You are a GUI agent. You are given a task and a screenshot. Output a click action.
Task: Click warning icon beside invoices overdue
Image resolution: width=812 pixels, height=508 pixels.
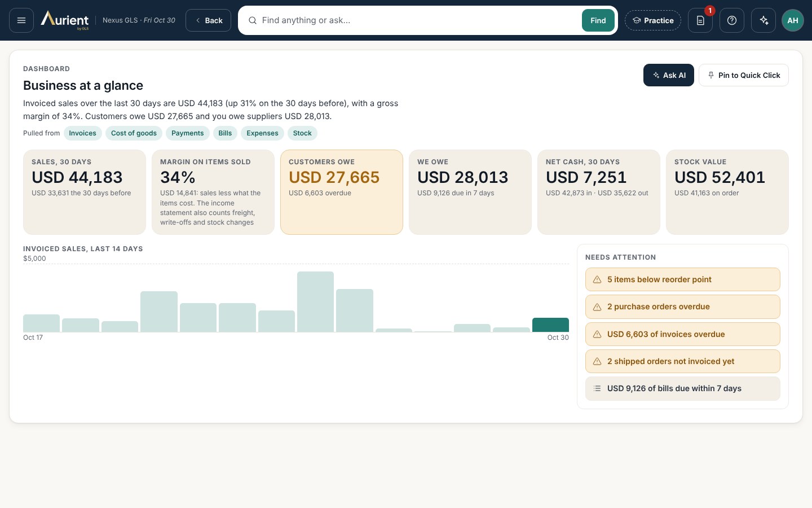(597, 334)
